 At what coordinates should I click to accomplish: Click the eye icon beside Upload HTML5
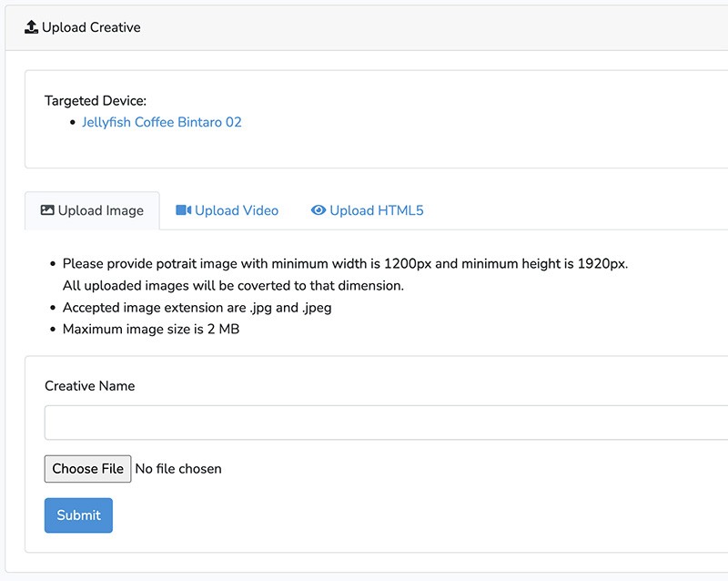(318, 210)
